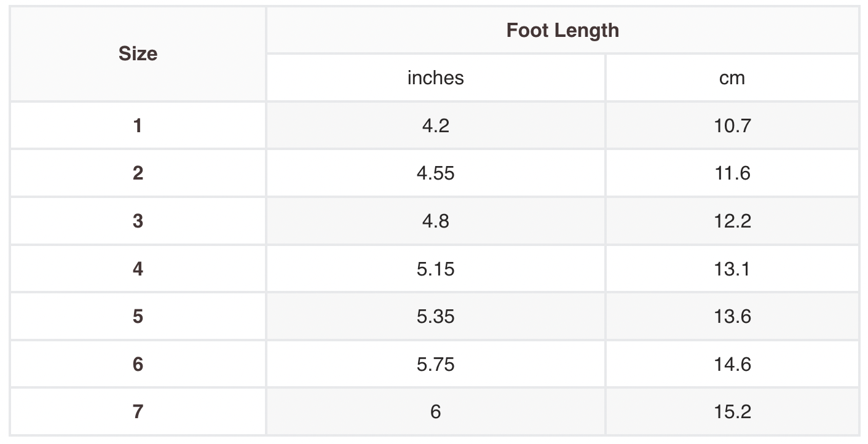Image resolution: width=868 pixels, height=444 pixels.
Task: Select size 6 row label
Action: (x=138, y=364)
